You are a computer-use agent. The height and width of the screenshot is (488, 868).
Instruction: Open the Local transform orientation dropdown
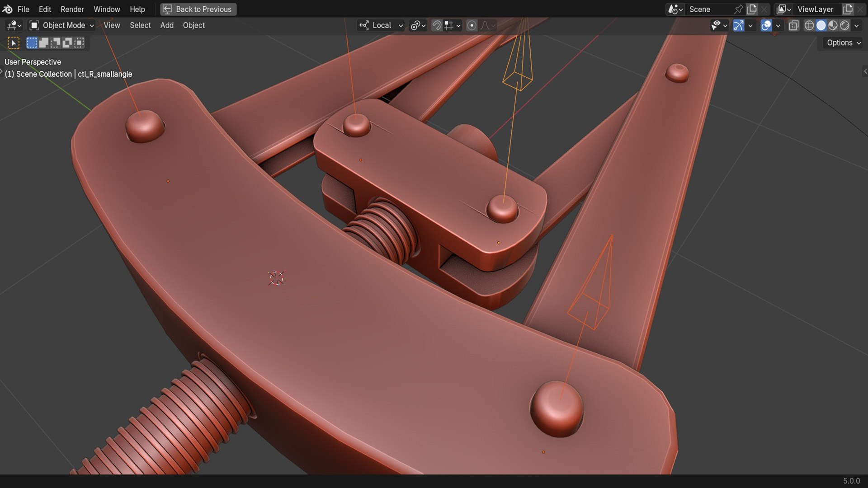[x=381, y=25]
